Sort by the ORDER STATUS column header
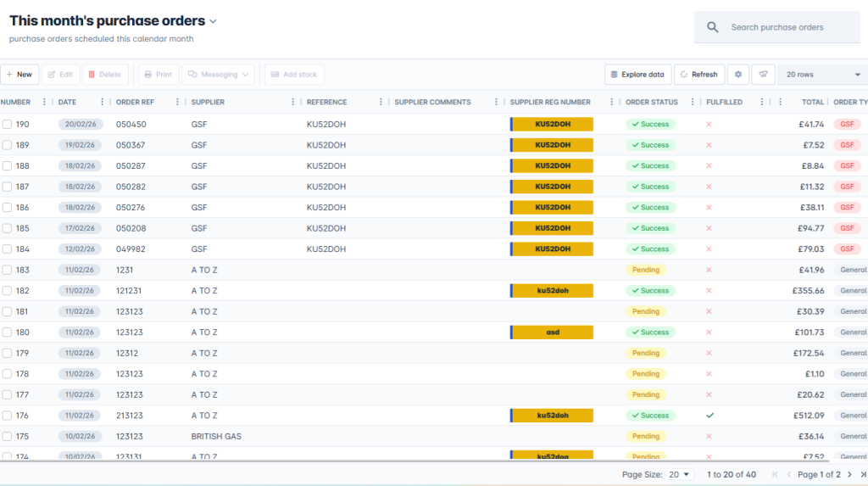 pos(652,102)
